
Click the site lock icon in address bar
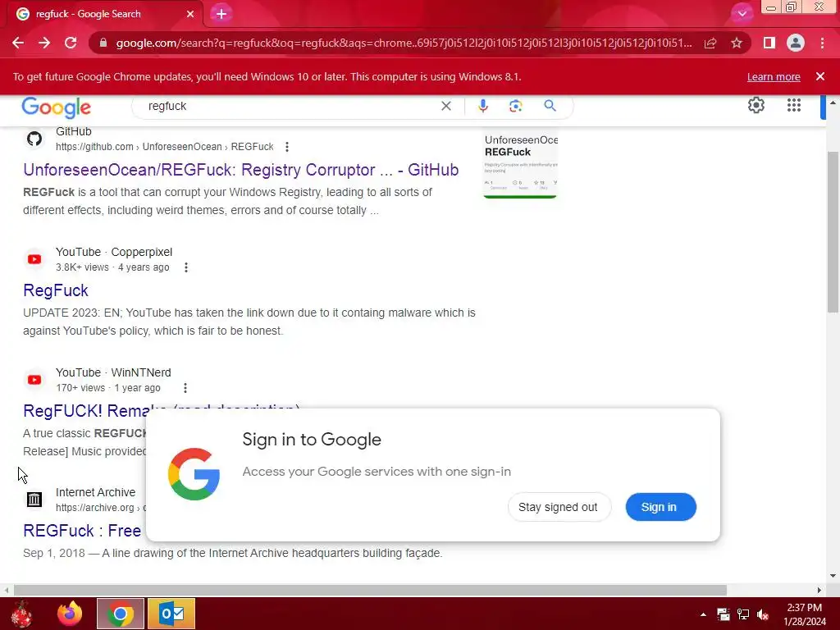pos(103,43)
